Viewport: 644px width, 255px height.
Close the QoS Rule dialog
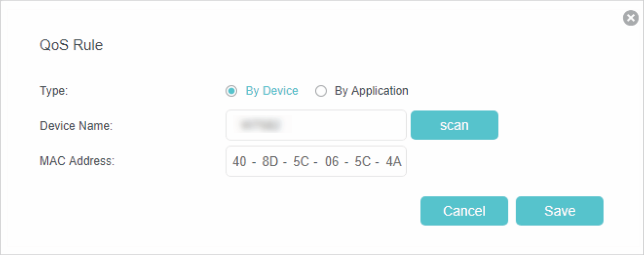pyautogui.click(x=630, y=19)
